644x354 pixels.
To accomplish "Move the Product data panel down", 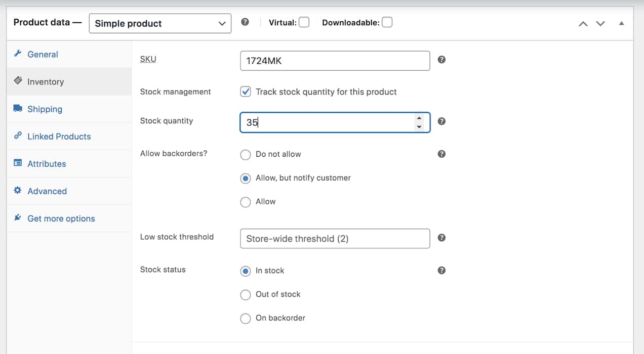I will point(600,23).
